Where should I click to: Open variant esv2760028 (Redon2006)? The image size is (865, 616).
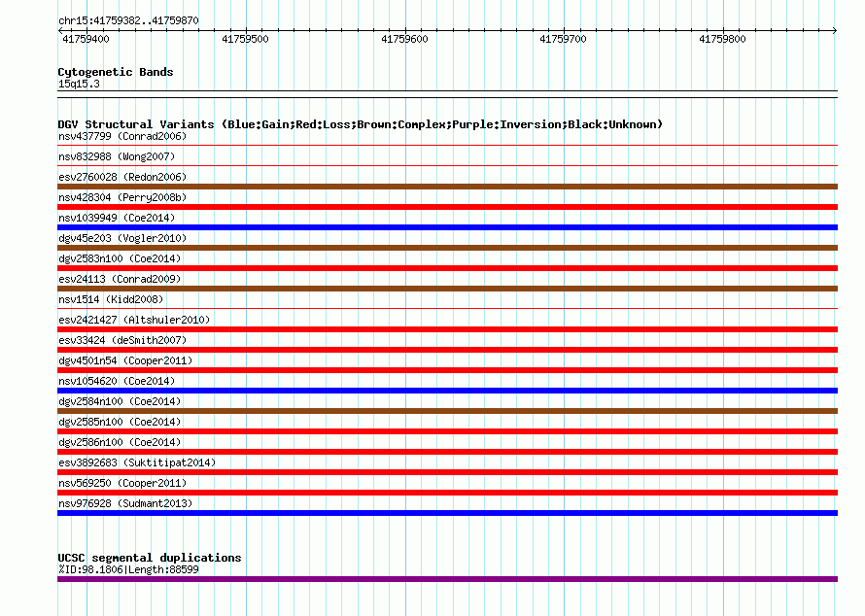click(122, 177)
